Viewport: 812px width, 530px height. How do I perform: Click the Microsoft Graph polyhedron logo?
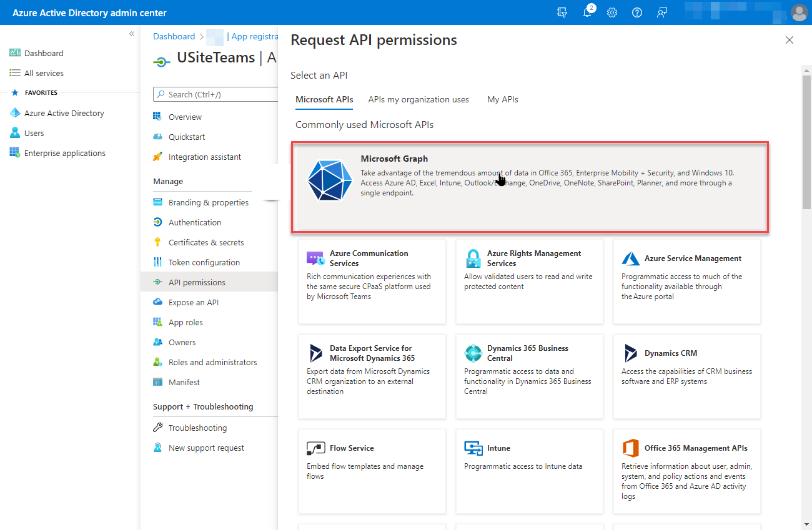[330, 180]
